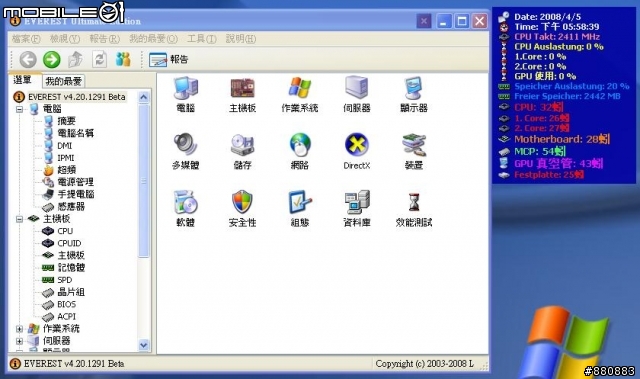Open the 主機板 motherboard icon in main pane
Viewport: 640px width, 379px height.
tap(242, 94)
